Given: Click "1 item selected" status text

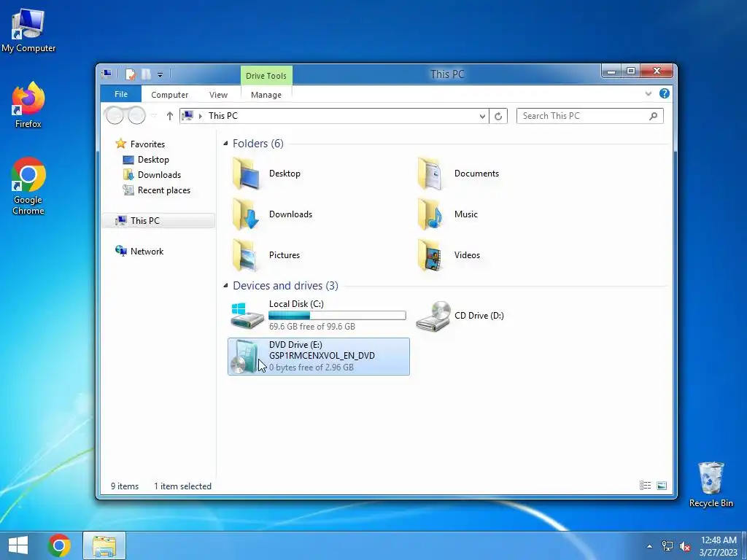Looking at the screenshot, I should click(182, 486).
